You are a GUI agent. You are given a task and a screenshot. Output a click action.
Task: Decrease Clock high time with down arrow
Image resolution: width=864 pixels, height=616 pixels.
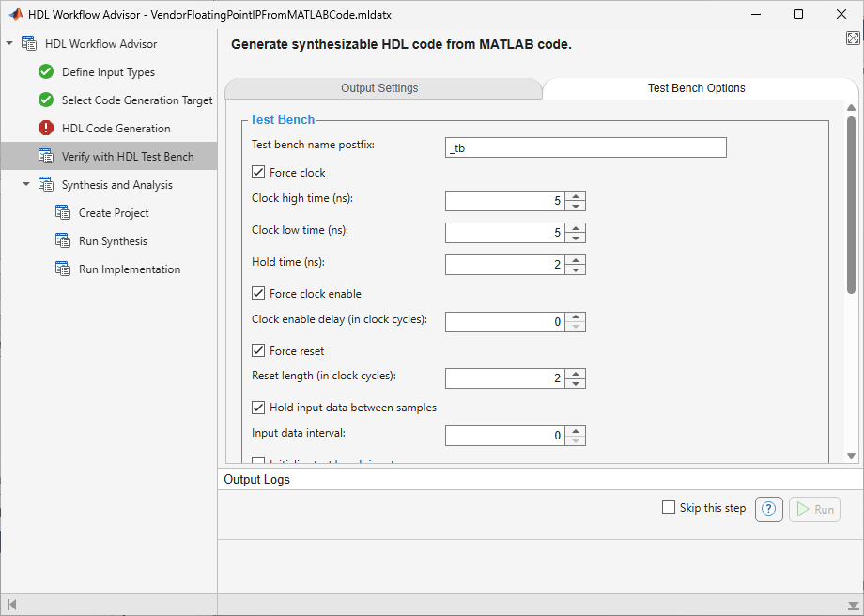[576, 206]
